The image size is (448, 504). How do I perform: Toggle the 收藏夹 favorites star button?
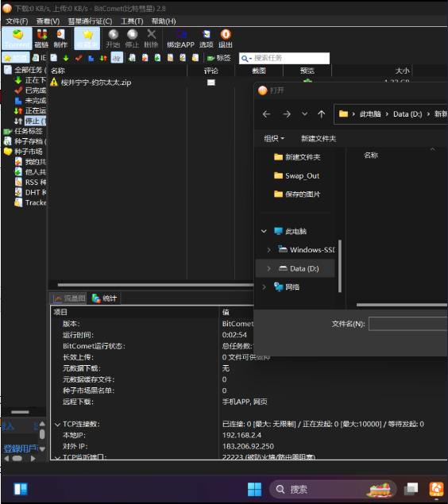pos(87,39)
